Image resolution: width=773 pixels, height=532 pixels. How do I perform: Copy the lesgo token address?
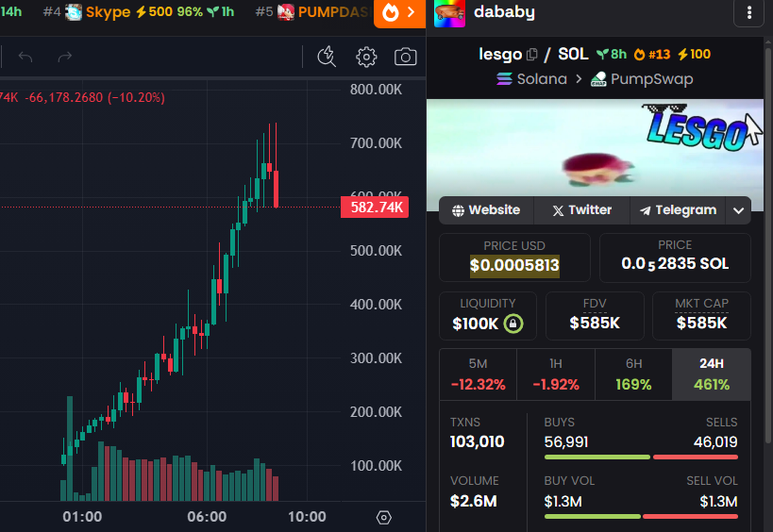pos(531,54)
